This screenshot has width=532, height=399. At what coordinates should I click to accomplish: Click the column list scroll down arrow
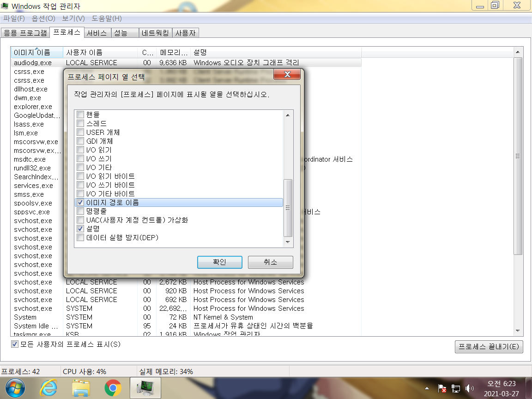288,242
